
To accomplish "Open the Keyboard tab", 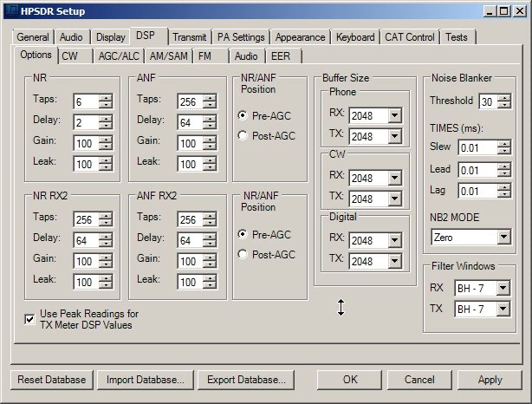I will coord(355,37).
